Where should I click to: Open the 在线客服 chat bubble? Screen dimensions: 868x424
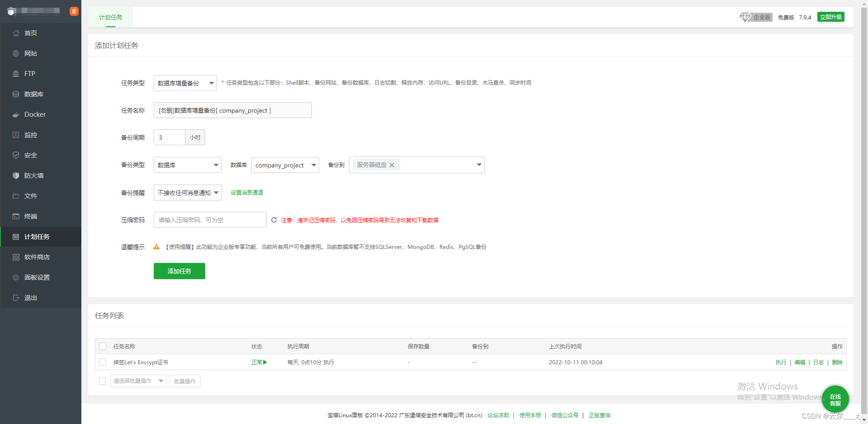tap(835, 399)
